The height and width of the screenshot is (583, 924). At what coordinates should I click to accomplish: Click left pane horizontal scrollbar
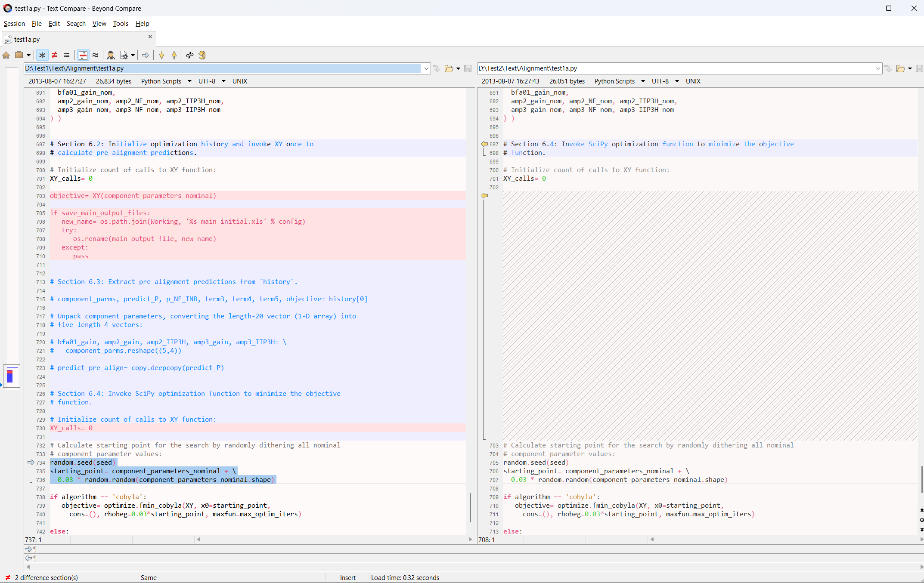coord(334,540)
